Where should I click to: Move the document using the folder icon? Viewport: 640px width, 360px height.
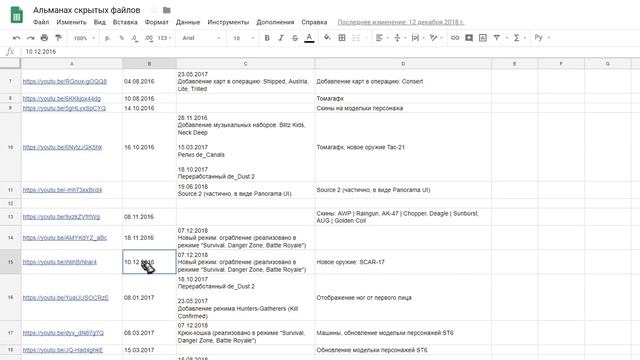coord(167,10)
